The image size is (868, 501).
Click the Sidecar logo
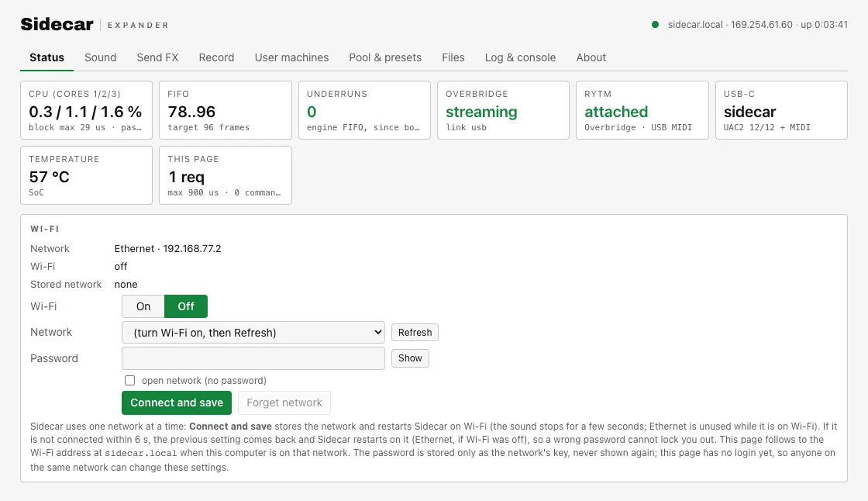click(57, 24)
